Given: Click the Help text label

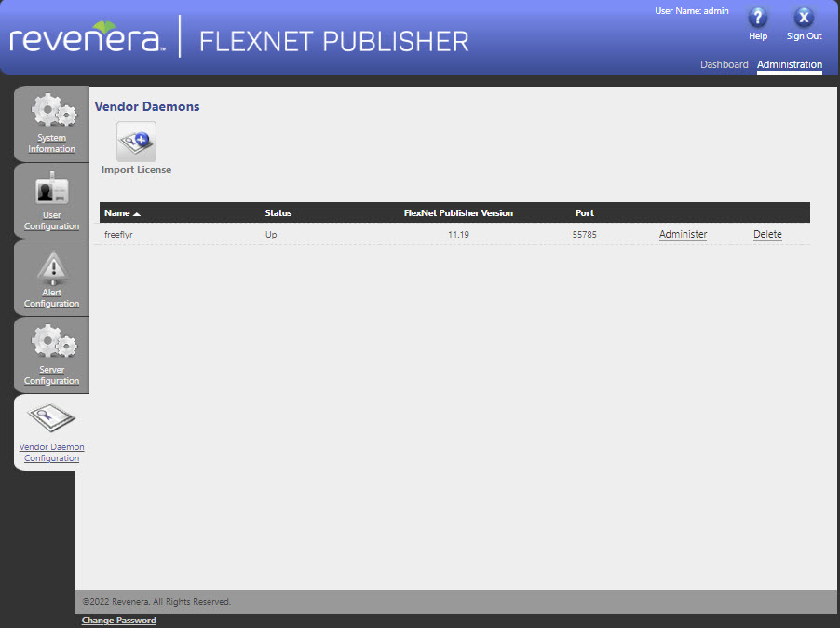Looking at the screenshot, I should (757, 36).
